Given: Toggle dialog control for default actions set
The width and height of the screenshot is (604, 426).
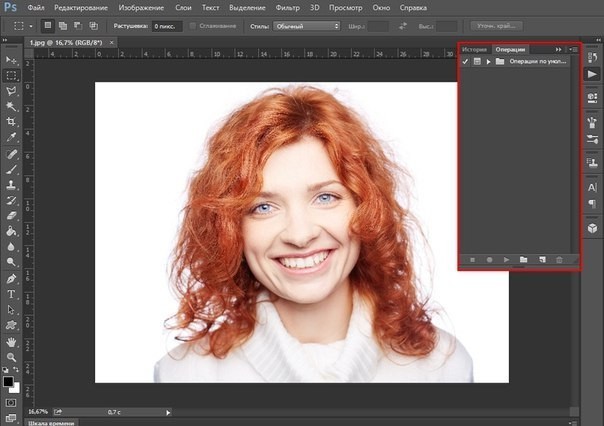Looking at the screenshot, I should [477, 61].
